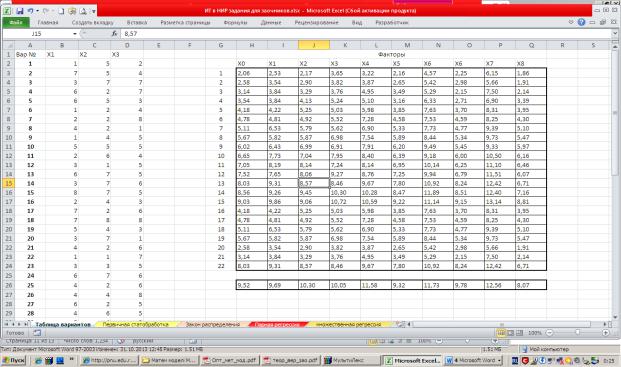Click the macro record icon in status bar
Image resolution: width=621 pixels, height=367 pixels.
coord(37,333)
